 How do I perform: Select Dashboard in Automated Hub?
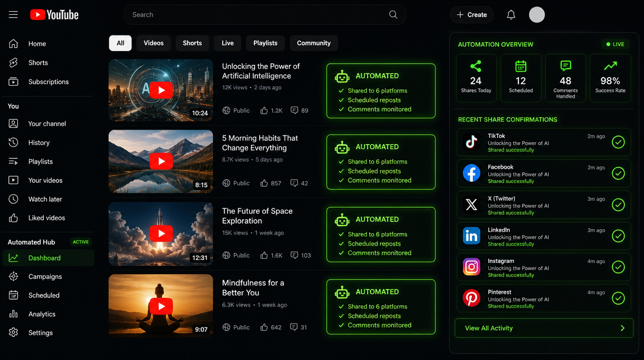tap(48, 258)
